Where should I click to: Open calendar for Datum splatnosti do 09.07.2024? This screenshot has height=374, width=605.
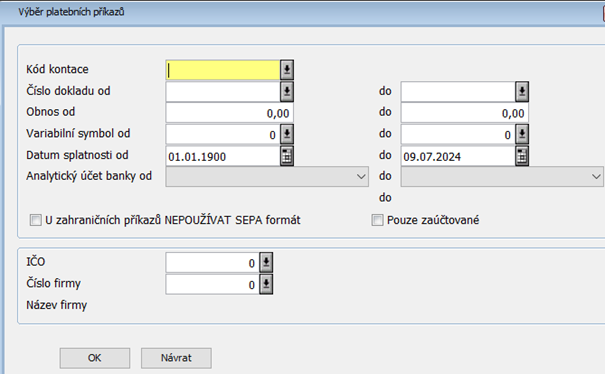point(522,156)
